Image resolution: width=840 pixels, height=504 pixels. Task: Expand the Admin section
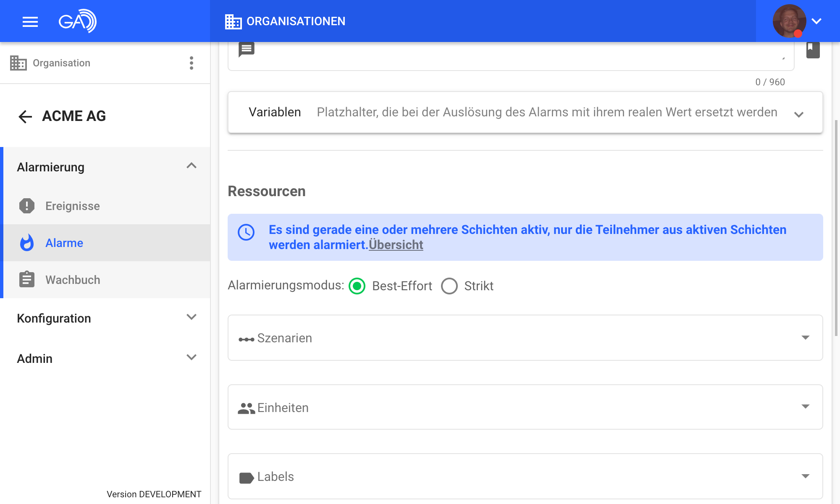192,357
